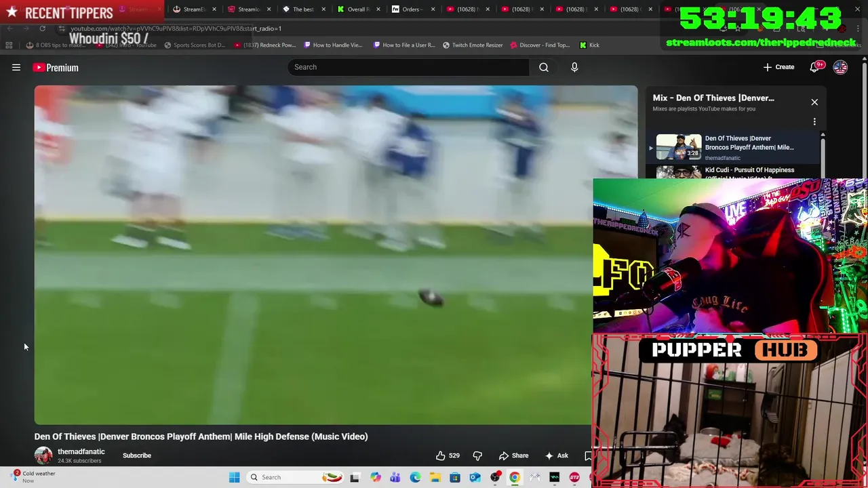Open How to Handle Vie... bookmark
The width and height of the screenshot is (868, 488).
pos(333,45)
